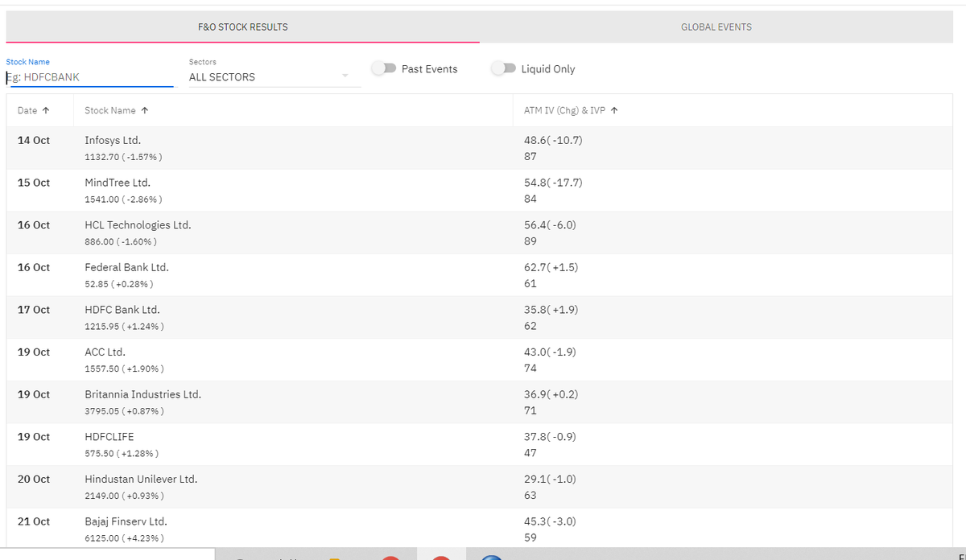The width and height of the screenshot is (966, 560).
Task: Click ACC ATM IV 43.0(-1.9)
Action: (x=550, y=352)
